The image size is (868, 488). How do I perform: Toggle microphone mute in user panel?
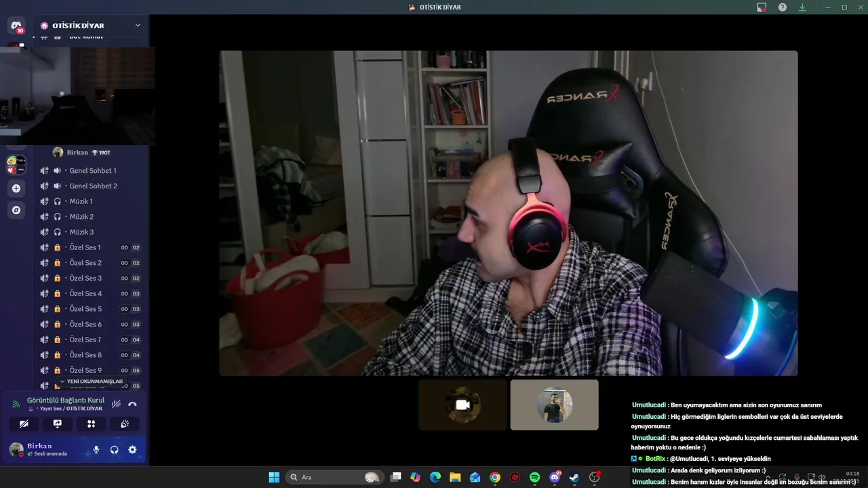96,449
